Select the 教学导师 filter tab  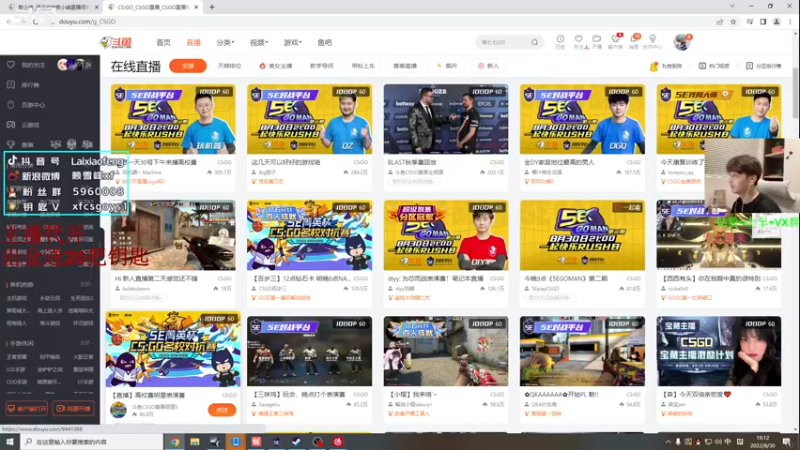[x=321, y=66]
